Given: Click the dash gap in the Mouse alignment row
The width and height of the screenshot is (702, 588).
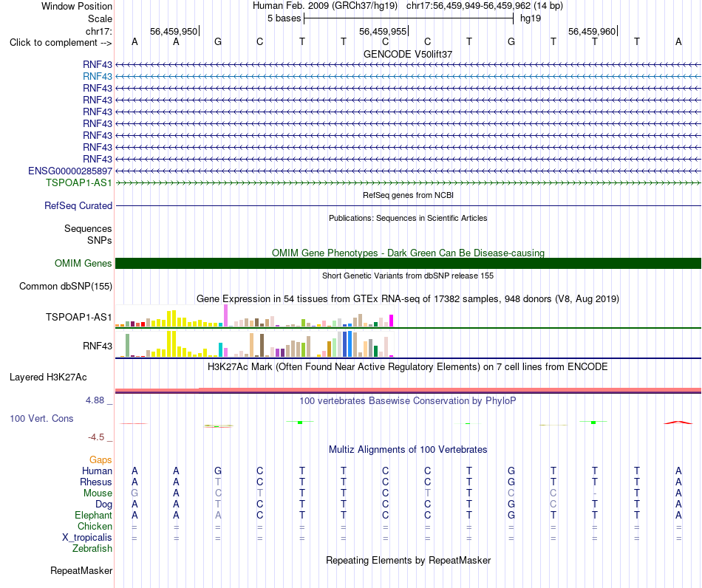Looking at the screenshot, I should [595, 493].
